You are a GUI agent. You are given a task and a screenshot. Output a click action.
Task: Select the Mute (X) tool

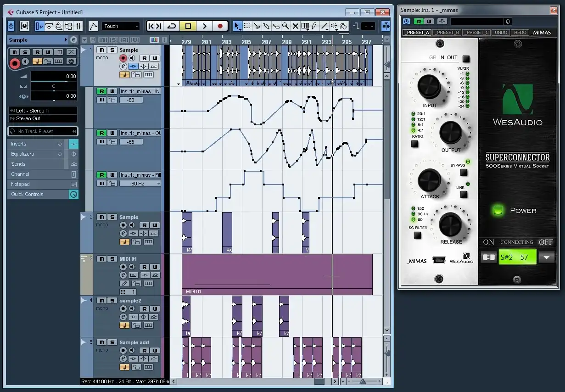pyautogui.click(x=295, y=26)
